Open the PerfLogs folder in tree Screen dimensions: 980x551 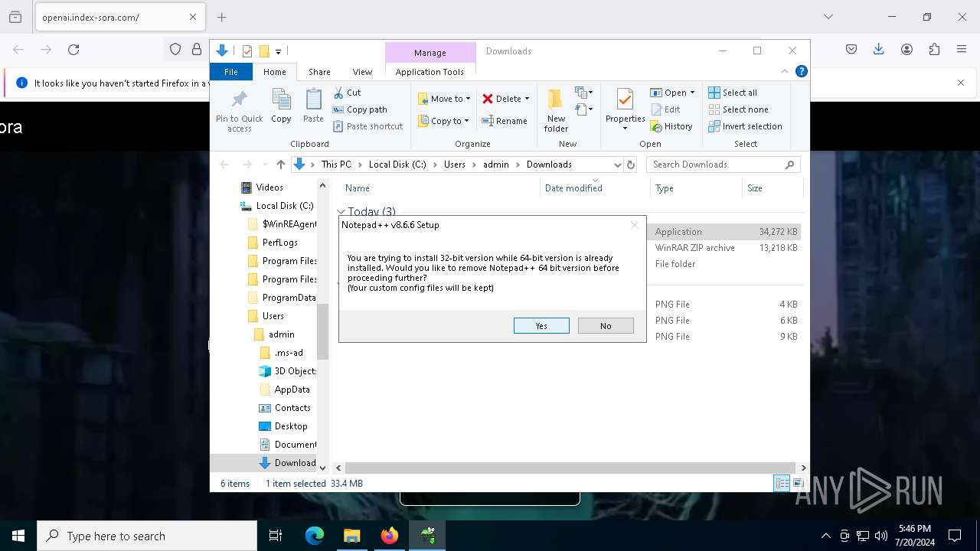click(279, 243)
